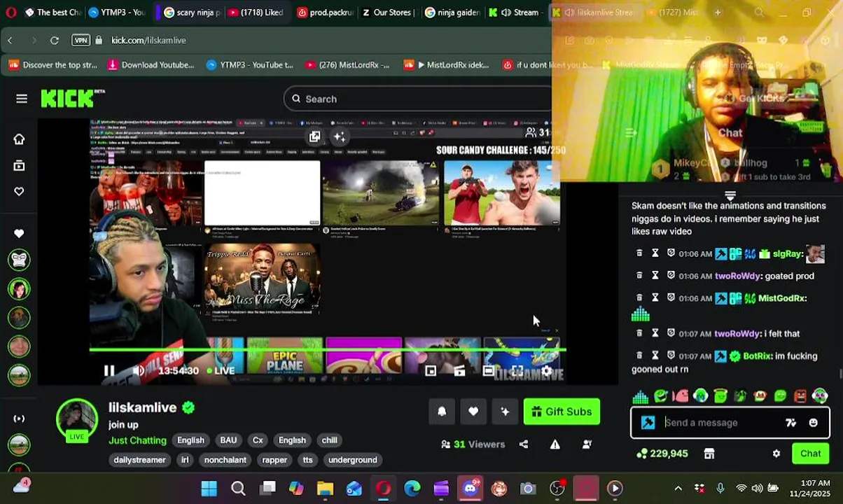The image size is (843, 504).
Task: Click the kick.com/lilskamlive address bar
Action: click(148, 41)
